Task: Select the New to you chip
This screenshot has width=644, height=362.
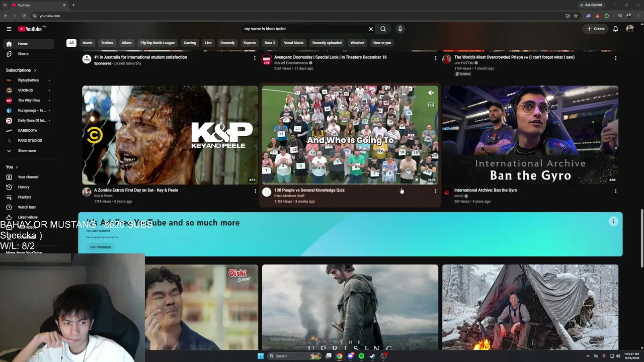Action: click(x=382, y=43)
